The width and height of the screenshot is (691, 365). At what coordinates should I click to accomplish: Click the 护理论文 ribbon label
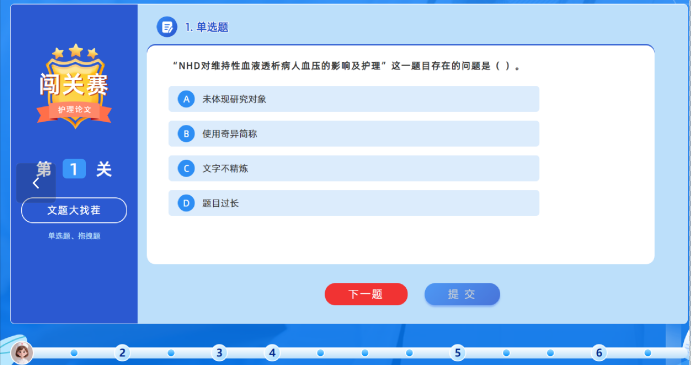pos(74,109)
